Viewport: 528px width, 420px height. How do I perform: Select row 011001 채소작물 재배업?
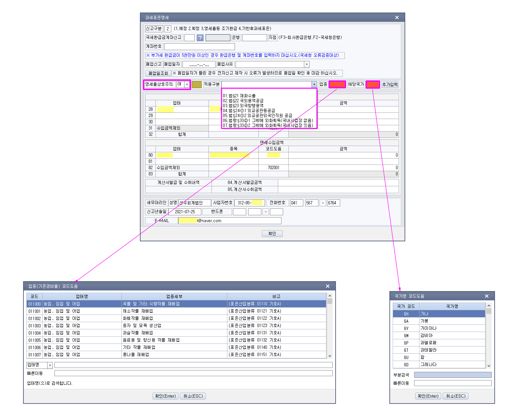177,311
